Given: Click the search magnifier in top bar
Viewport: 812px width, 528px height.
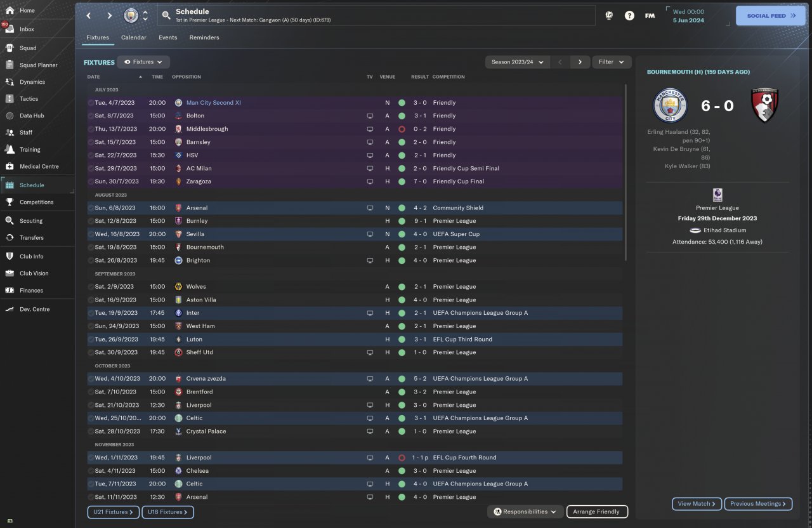Looking at the screenshot, I should [166, 15].
